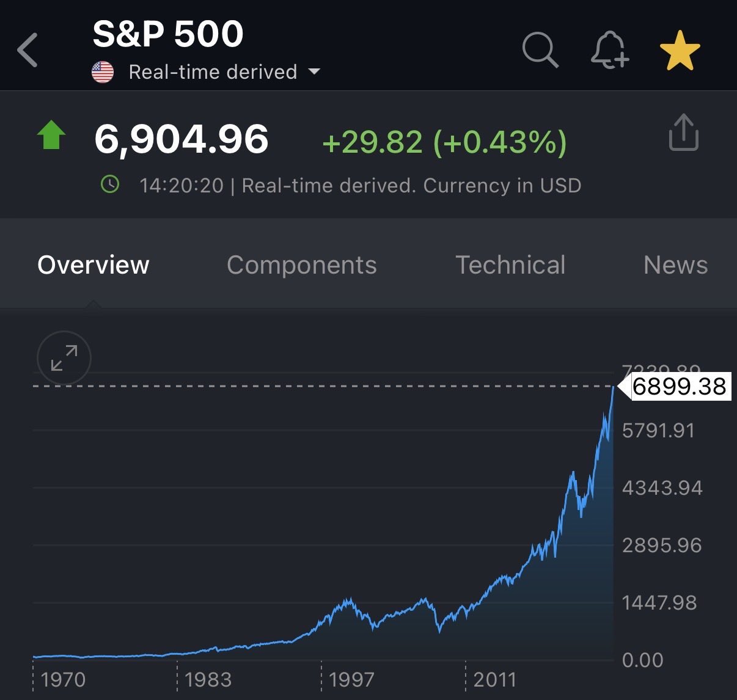Tap the share export icon
Viewport: 737px width, 700px height.
click(x=683, y=133)
